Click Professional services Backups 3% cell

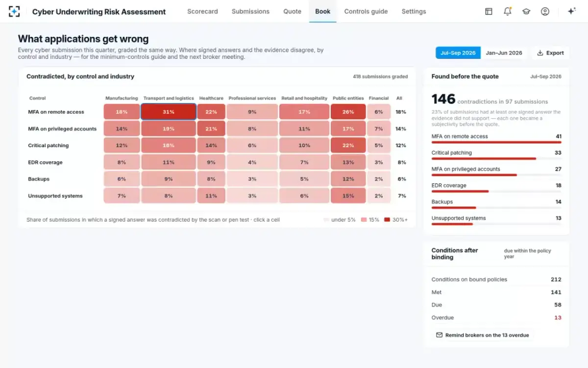[252, 179]
